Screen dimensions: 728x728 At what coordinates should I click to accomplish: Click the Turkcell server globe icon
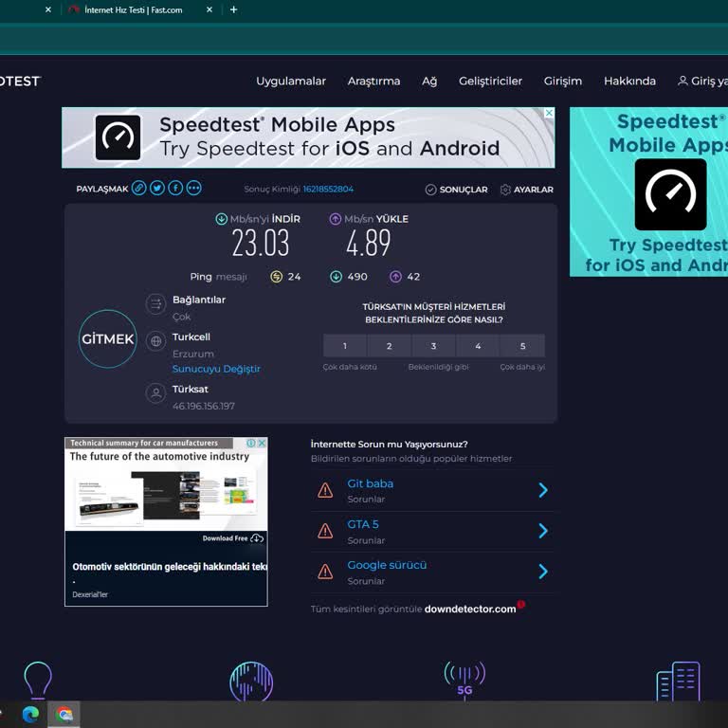(x=156, y=341)
